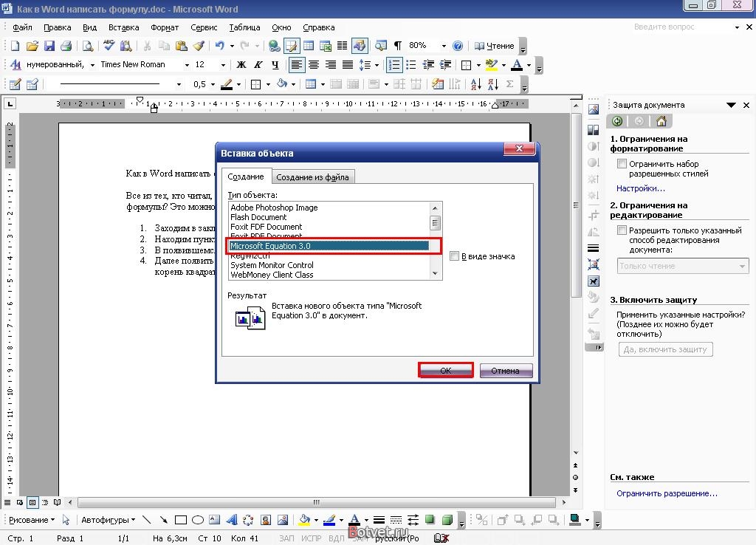Run spelling check ABC icon
The height and width of the screenshot is (545, 756).
click(109, 46)
